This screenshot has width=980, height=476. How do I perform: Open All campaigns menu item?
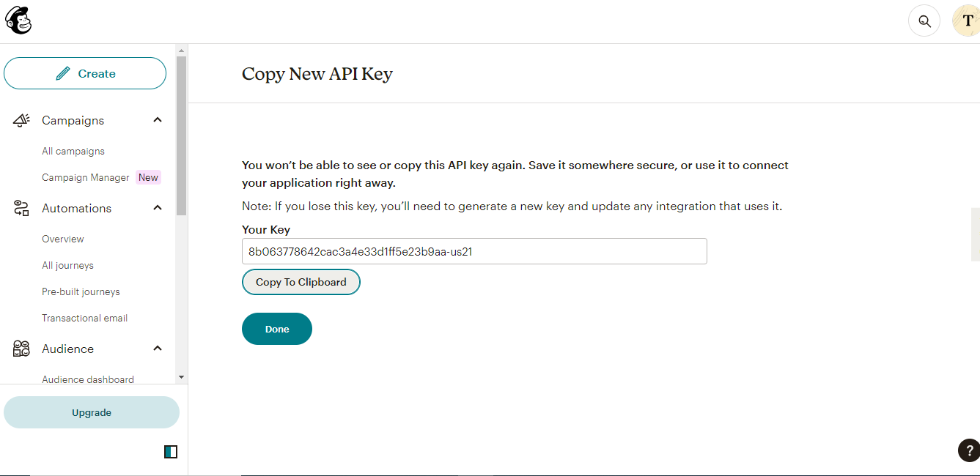(73, 151)
